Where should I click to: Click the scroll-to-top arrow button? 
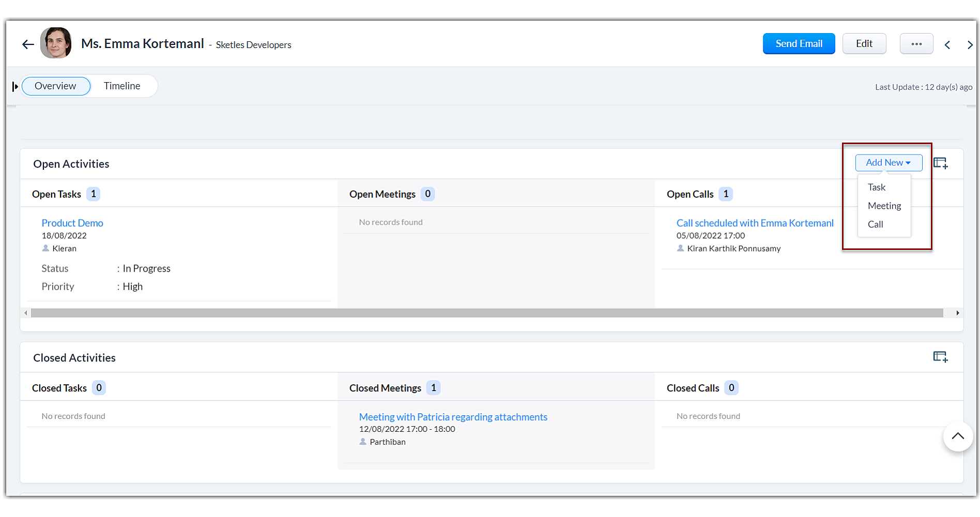957,436
